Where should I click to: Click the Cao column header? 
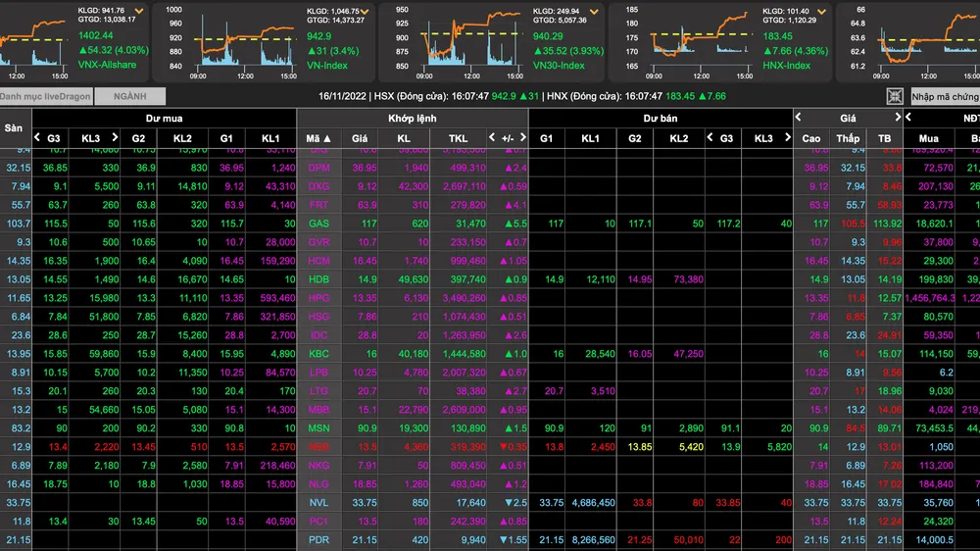click(811, 138)
